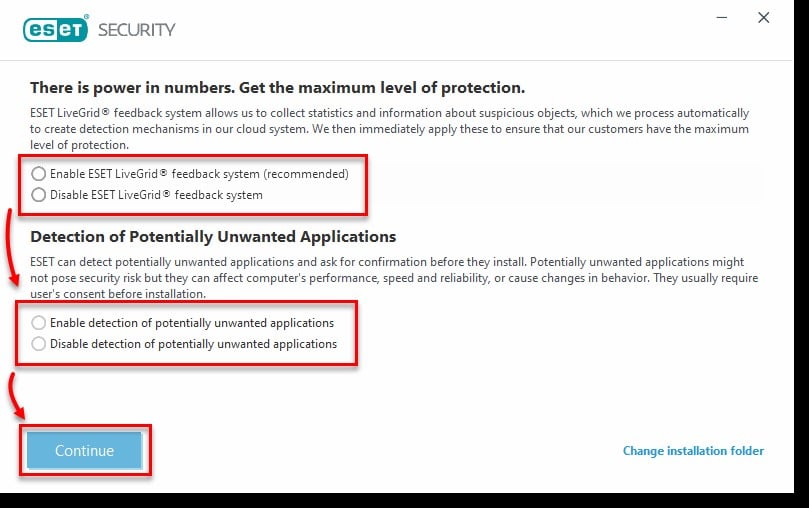
Task: Minimize the ESET installer window
Action: [719, 18]
